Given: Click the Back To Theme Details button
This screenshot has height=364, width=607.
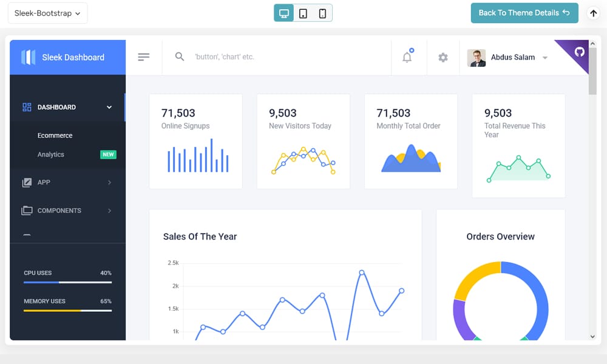Looking at the screenshot, I should click(524, 12).
